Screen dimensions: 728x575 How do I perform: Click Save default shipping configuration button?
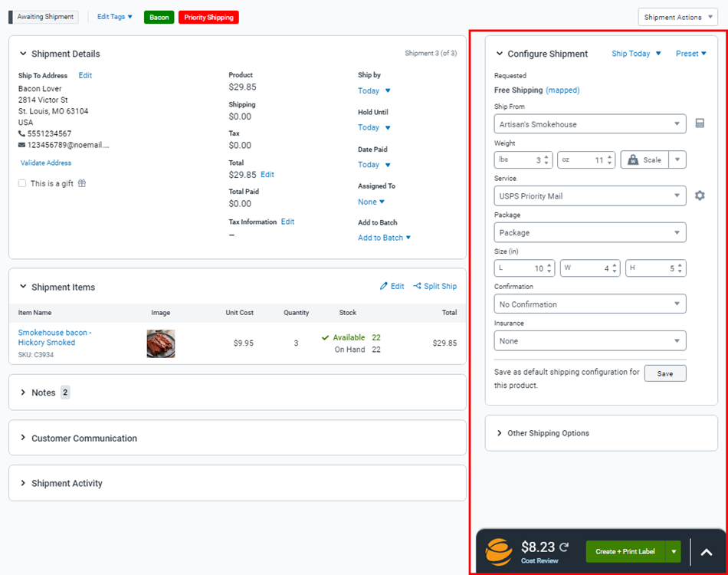665,373
